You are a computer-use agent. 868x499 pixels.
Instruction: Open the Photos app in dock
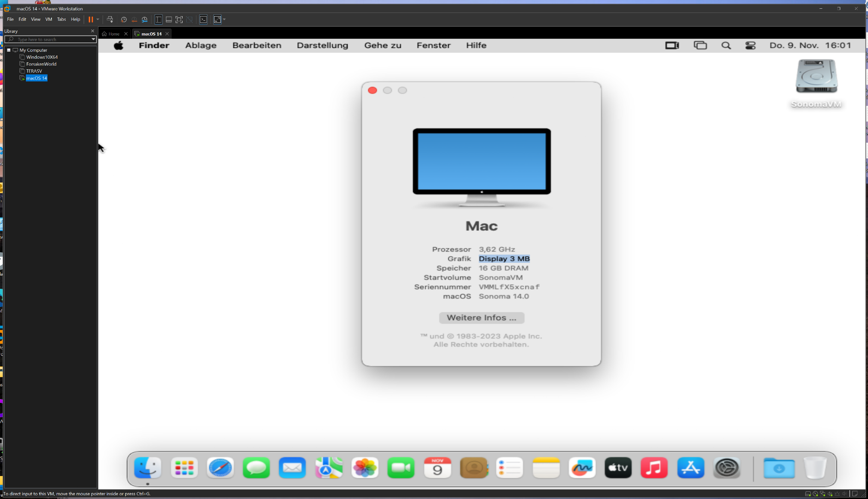pos(365,468)
